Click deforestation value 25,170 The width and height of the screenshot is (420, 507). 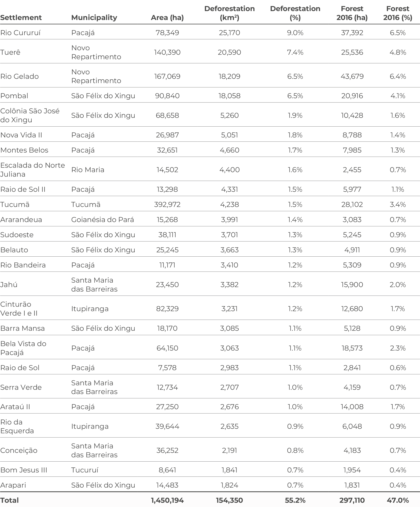229,33
